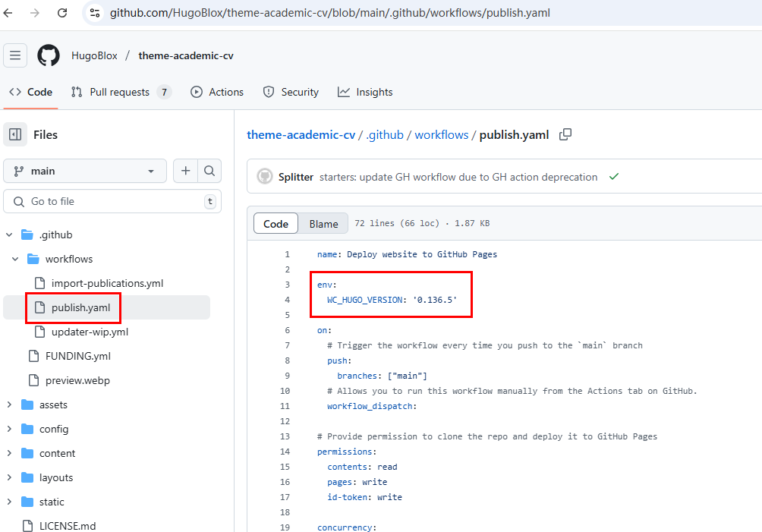Focus the Go to file search field
This screenshot has width=762, height=532.
(112, 201)
